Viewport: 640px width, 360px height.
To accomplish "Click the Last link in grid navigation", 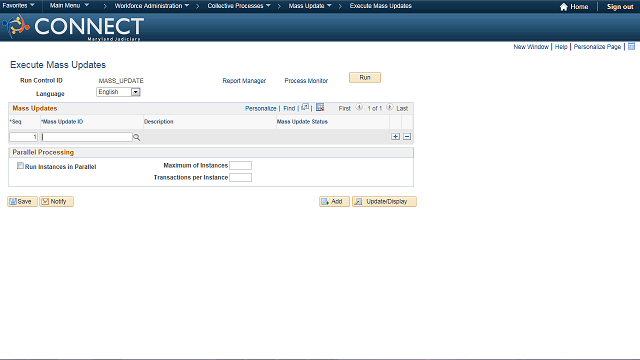I will point(402,109).
